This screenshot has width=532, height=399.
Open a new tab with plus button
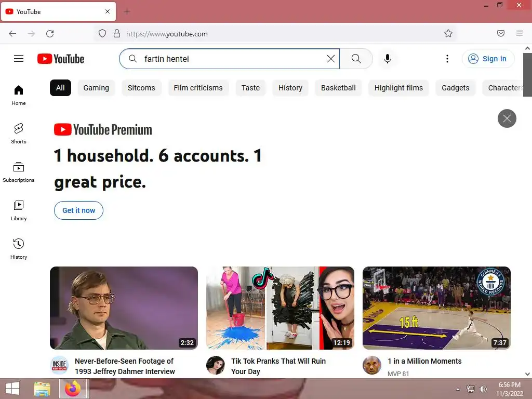[127, 12]
